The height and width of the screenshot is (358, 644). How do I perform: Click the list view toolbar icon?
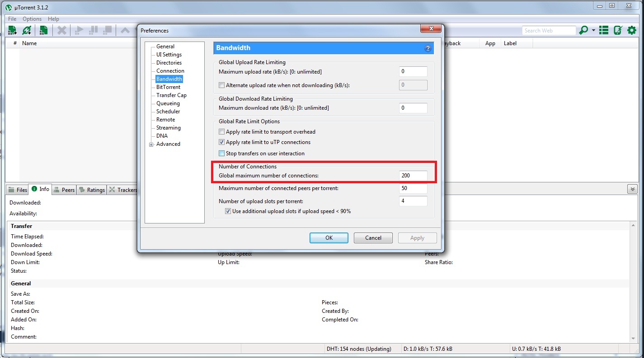pos(604,30)
